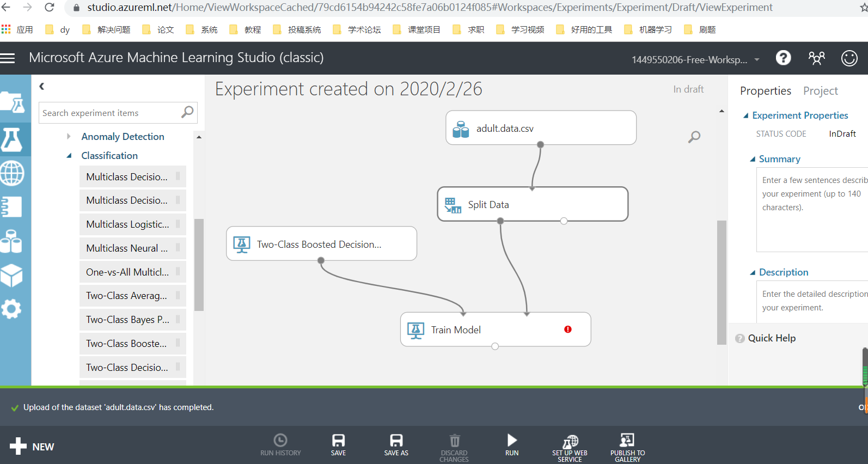Switch to the Properties tab
868x464 pixels.
(x=765, y=91)
